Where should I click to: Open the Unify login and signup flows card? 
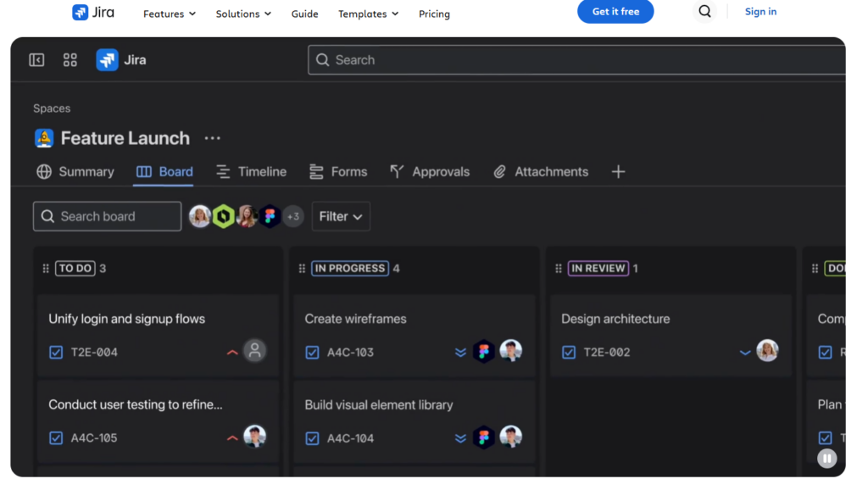tap(158, 336)
